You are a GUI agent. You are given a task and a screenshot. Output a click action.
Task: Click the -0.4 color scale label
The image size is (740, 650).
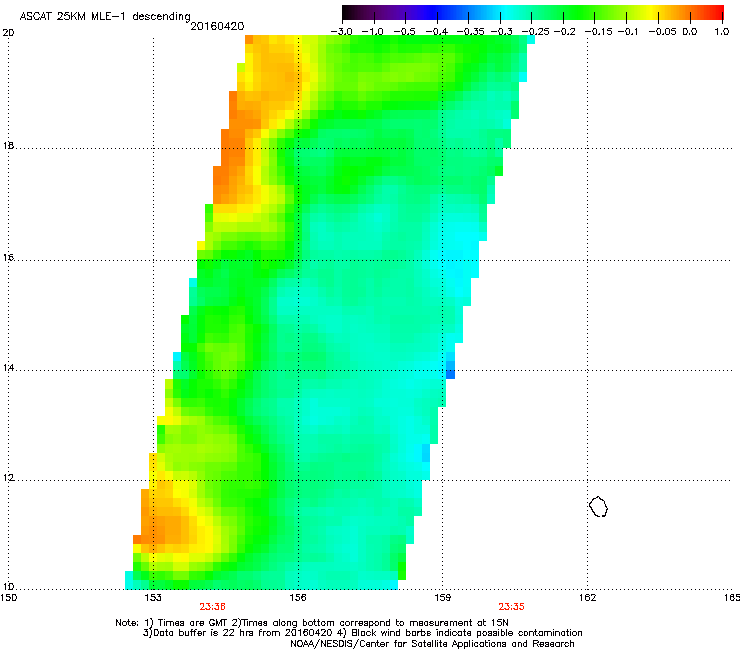(x=437, y=32)
